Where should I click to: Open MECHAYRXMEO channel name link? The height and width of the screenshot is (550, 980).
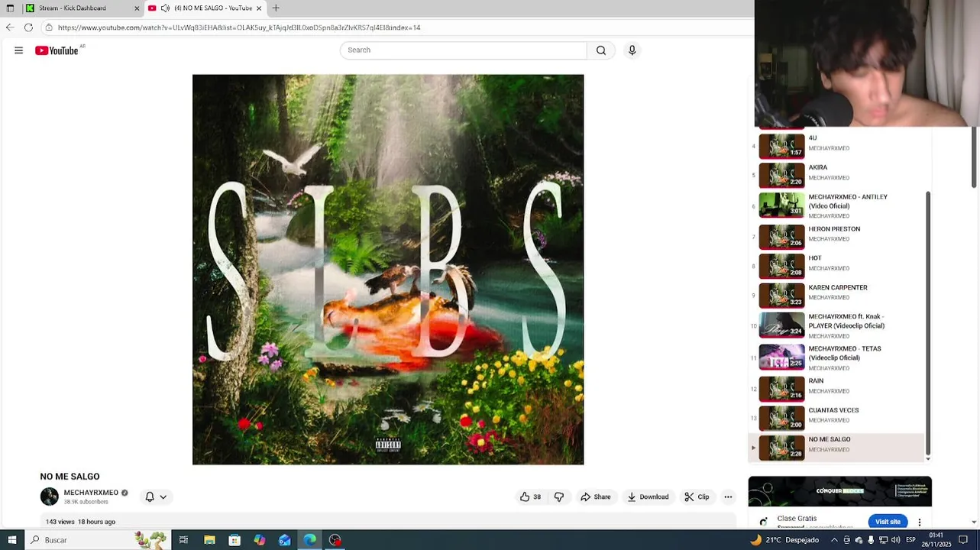click(x=91, y=493)
